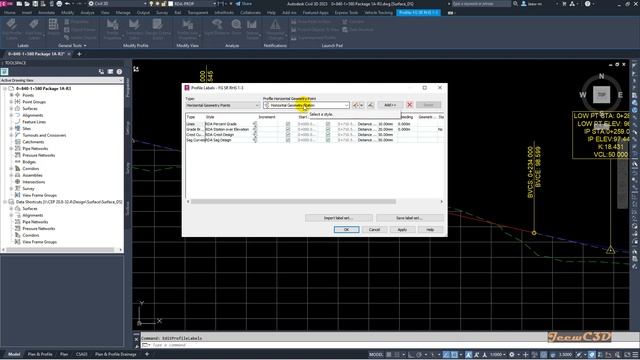This screenshot has height=360, width=640.
Task: Click the Bridges tree icon
Action: point(18,162)
